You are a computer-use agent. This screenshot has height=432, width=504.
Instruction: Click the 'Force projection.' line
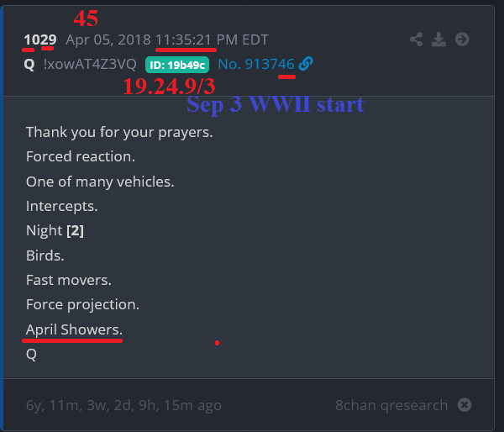(x=82, y=304)
